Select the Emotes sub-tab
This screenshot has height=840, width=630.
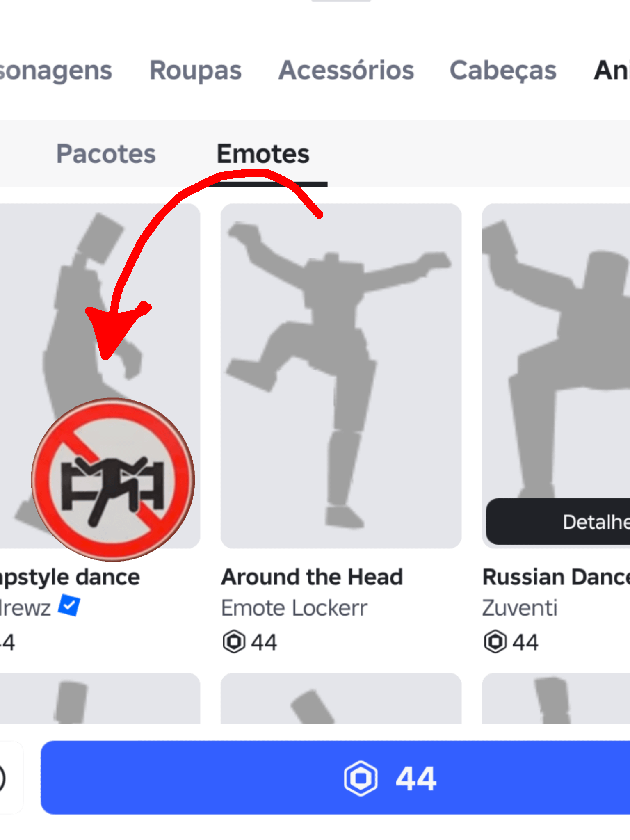click(263, 154)
